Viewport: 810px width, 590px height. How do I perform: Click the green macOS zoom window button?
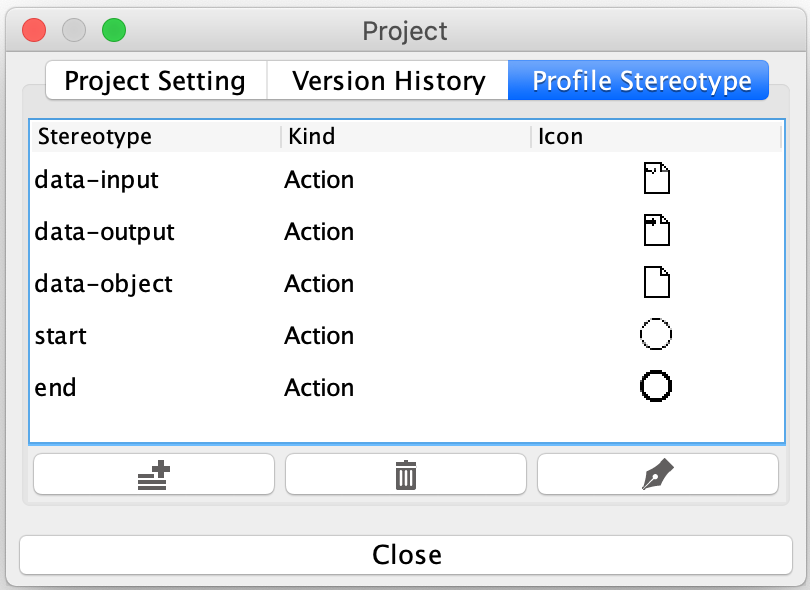pyautogui.click(x=114, y=30)
